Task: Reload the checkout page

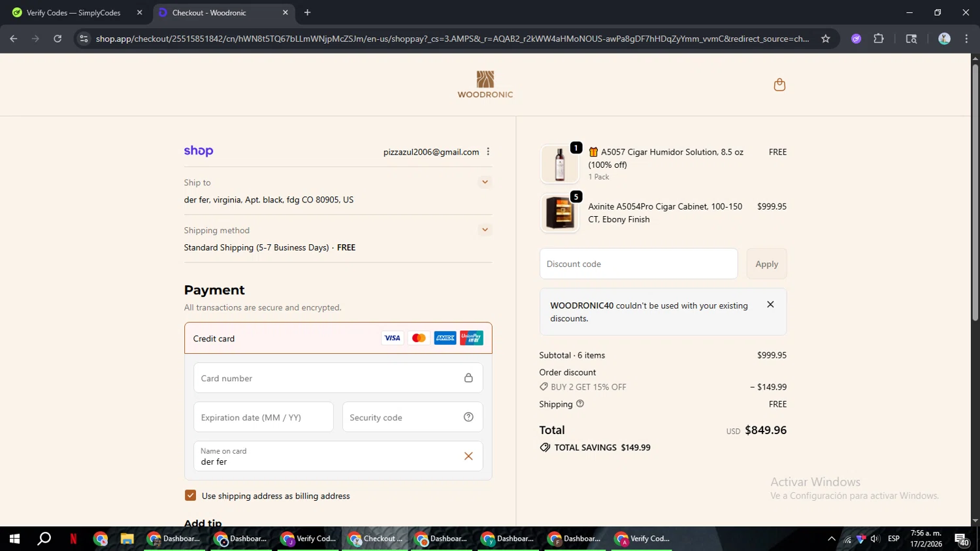Action: pyautogui.click(x=57, y=39)
